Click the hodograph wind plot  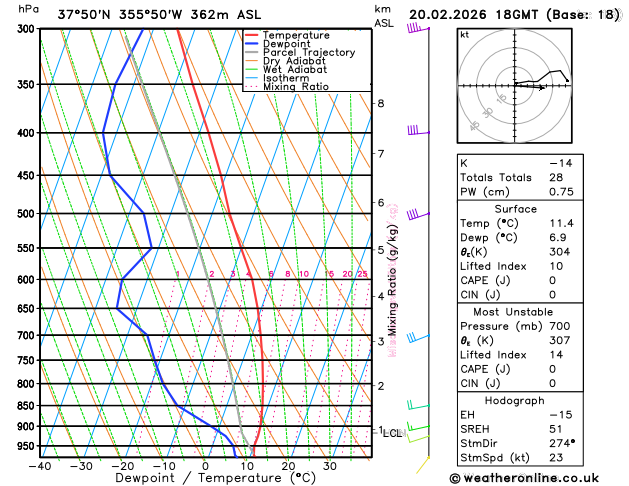514,85
